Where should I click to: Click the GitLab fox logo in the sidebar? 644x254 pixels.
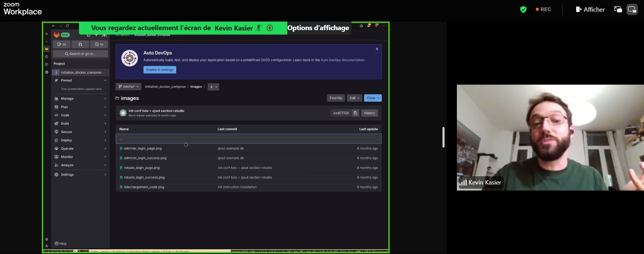pyautogui.click(x=57, y=35)
